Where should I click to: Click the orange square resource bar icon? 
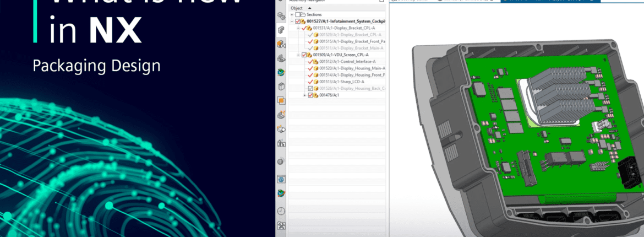(281, 100)
